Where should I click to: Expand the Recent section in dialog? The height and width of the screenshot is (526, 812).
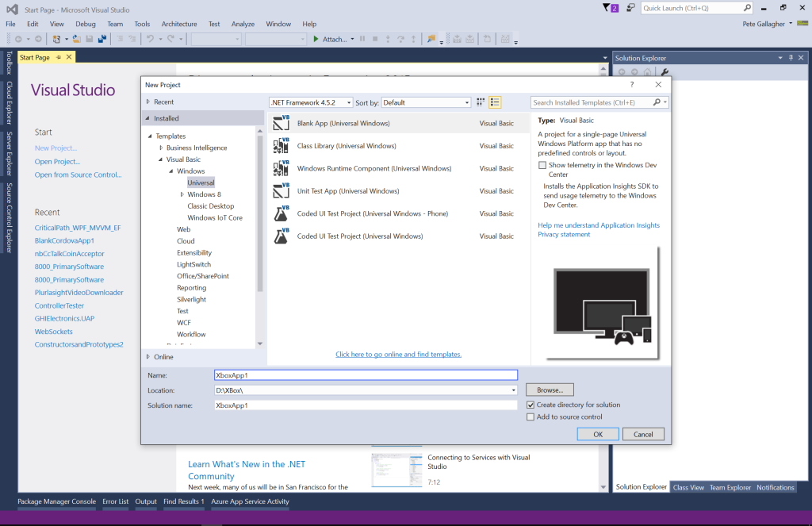click(148, 102)
